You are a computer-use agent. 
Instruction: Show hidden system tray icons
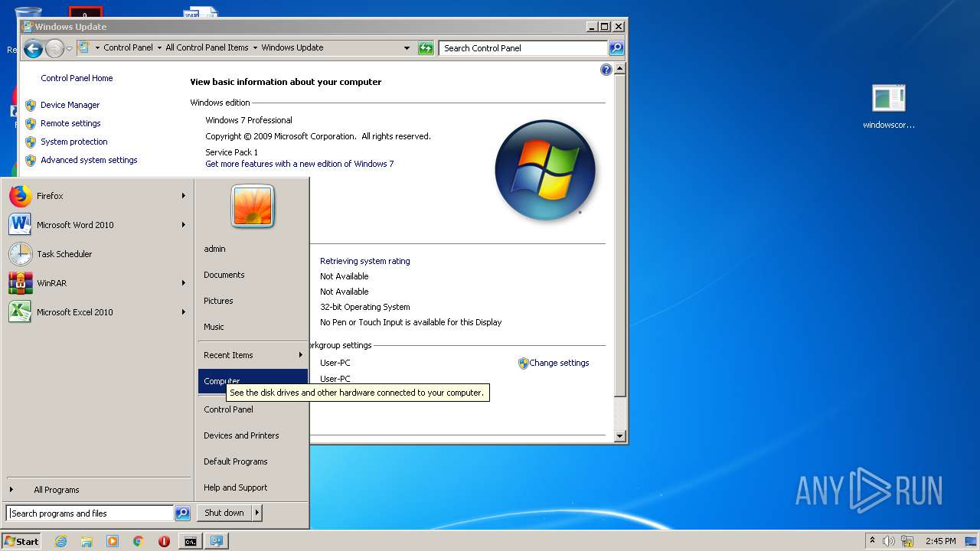click(x=872, y=541)
